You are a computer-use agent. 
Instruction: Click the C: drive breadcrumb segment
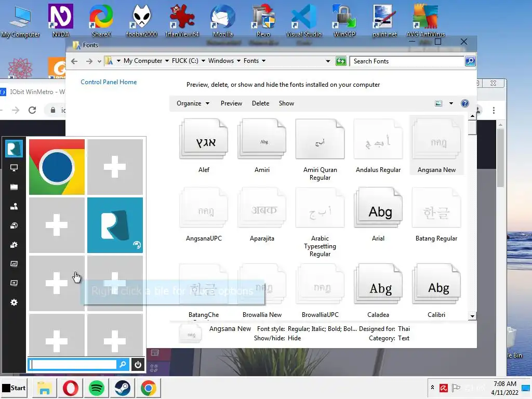click(x=185, y=61)
